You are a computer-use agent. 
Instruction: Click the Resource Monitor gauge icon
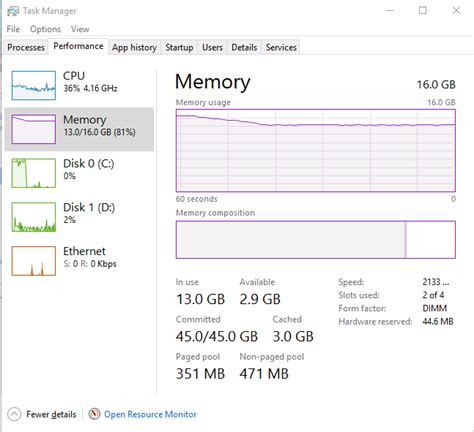[94, 414]
